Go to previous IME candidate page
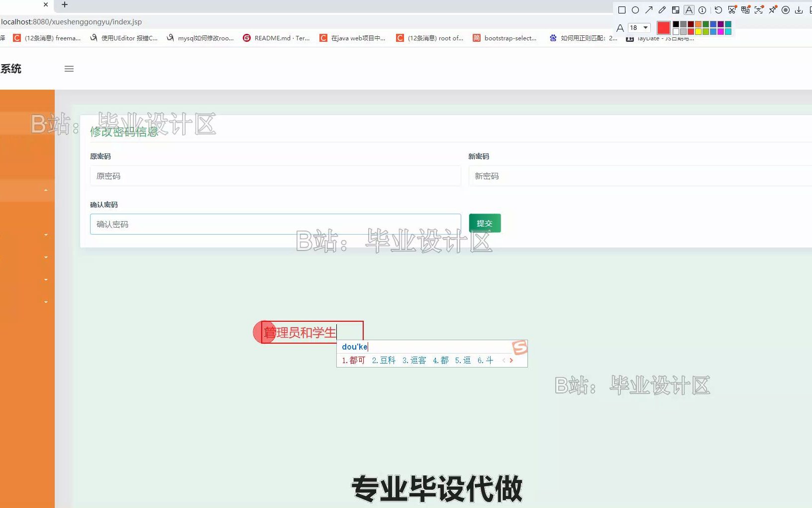This screenshot has width=812, height=508. (x=504, y=360)
